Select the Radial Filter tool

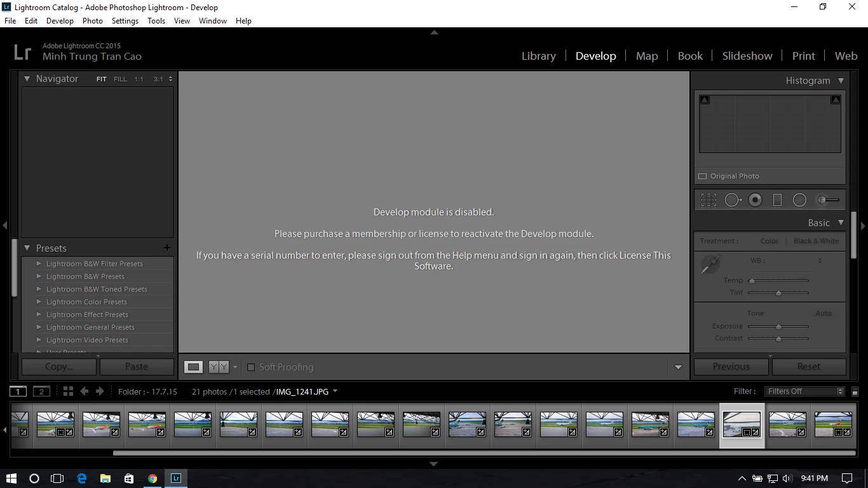799,200
